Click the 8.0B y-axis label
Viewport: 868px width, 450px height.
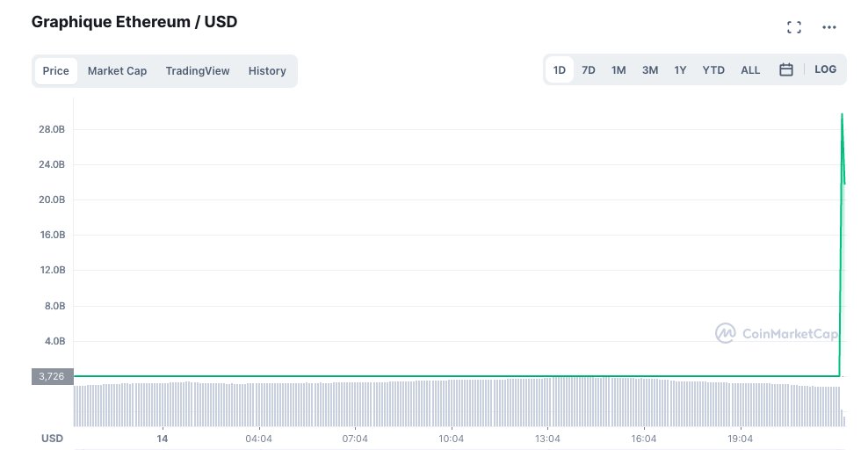pos(54,306)
